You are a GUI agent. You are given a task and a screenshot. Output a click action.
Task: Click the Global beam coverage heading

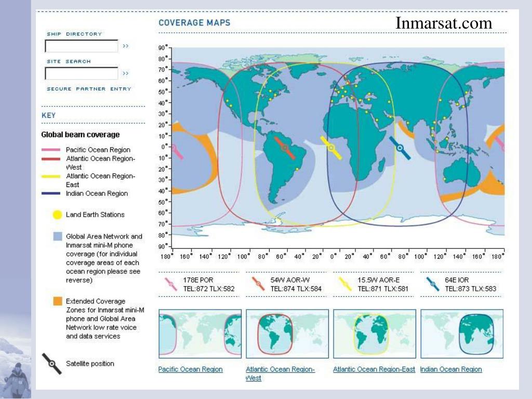81,135
